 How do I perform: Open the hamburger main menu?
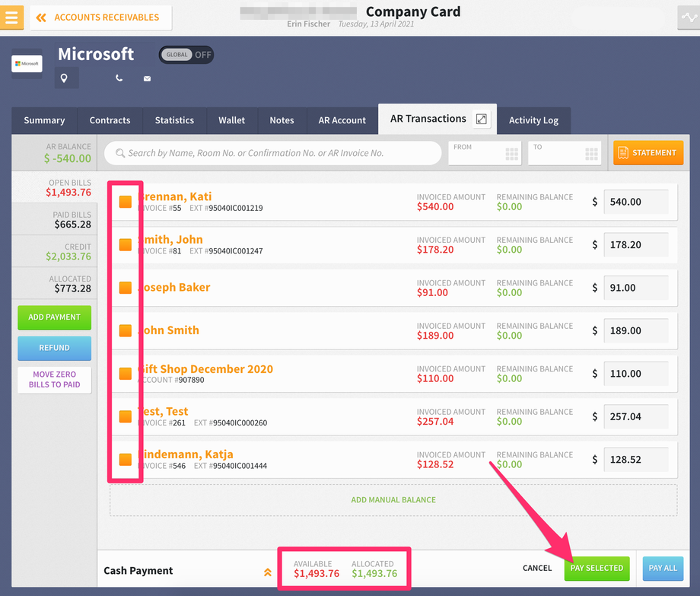[x=11, y=18]
